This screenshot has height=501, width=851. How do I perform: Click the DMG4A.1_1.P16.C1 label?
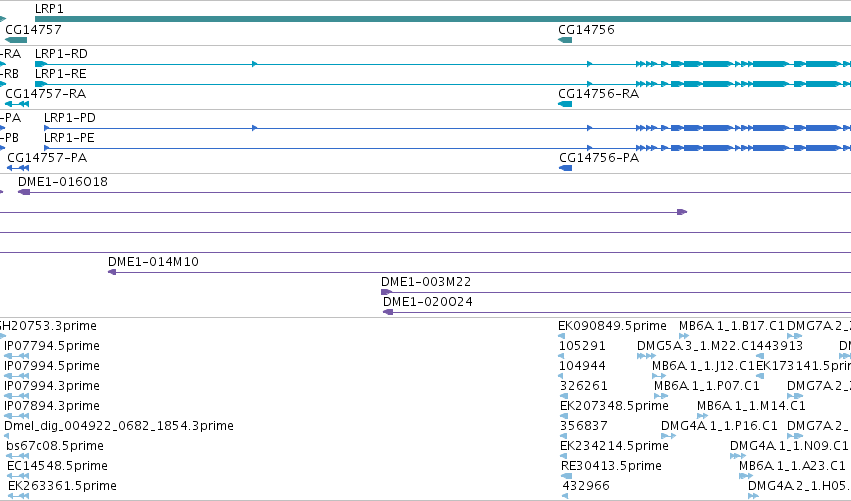(719, 426)
